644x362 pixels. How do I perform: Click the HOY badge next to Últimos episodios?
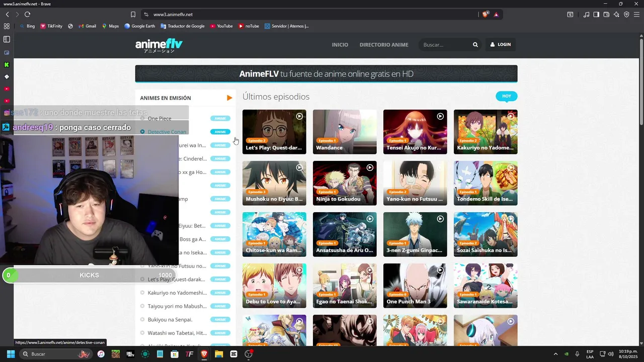point(507,96)
